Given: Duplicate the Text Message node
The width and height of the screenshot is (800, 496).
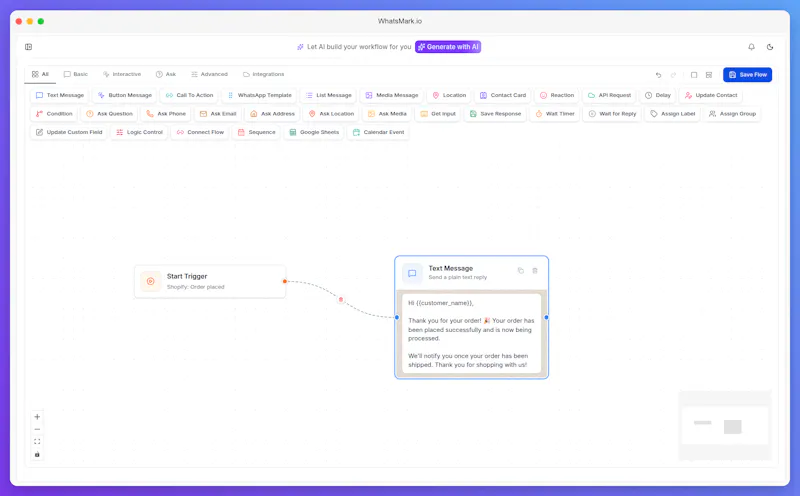Looking at the screenshot, I should (520, 270).
